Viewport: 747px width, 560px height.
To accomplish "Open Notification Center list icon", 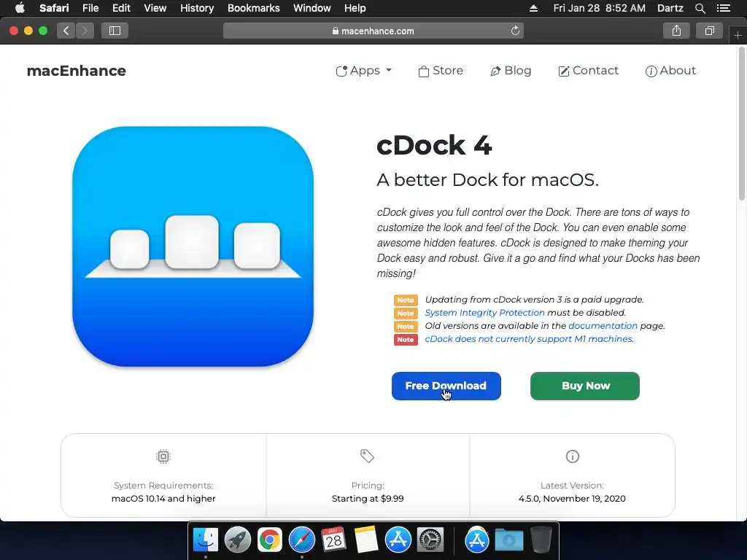I will (x=724, y=8).
